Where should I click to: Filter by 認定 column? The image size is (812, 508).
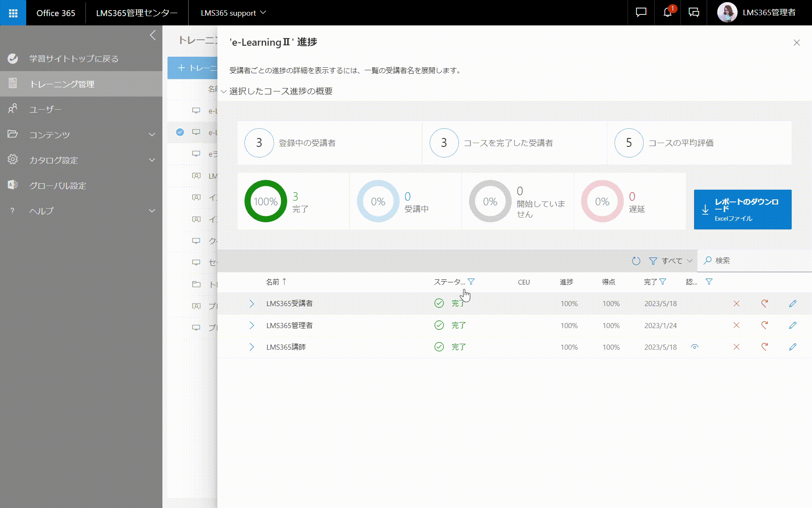[709, 282]
